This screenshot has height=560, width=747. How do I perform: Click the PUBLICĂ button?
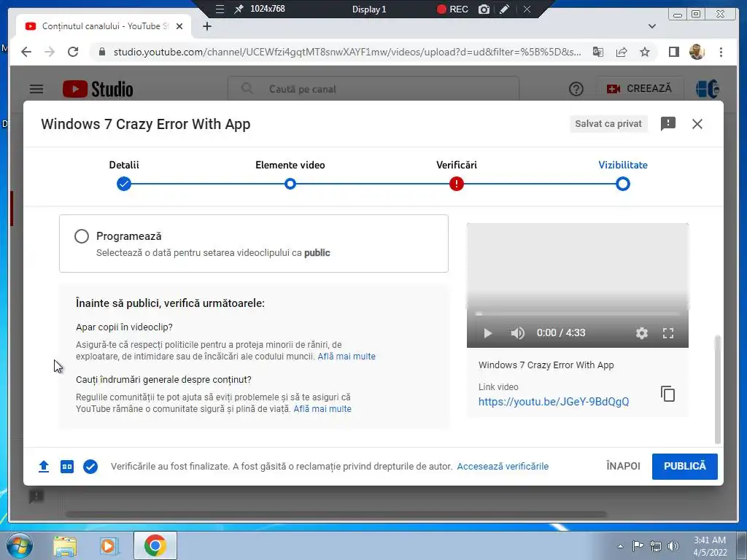684,466
